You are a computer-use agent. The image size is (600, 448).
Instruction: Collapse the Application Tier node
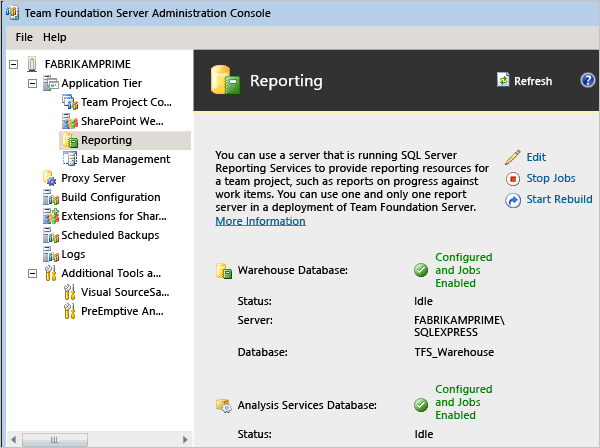[x=32, y=83]
